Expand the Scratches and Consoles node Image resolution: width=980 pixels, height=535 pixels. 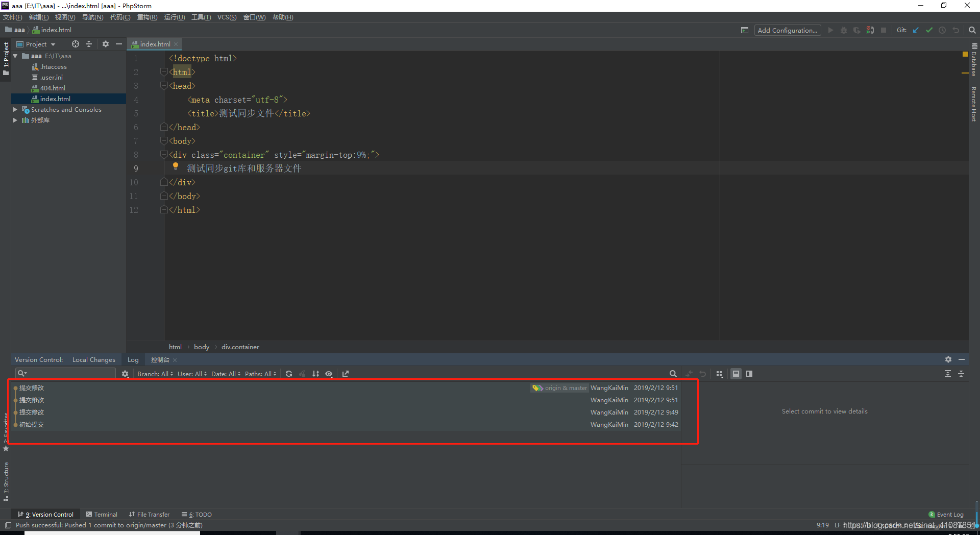pyautogui.click(x=15, y=110)
